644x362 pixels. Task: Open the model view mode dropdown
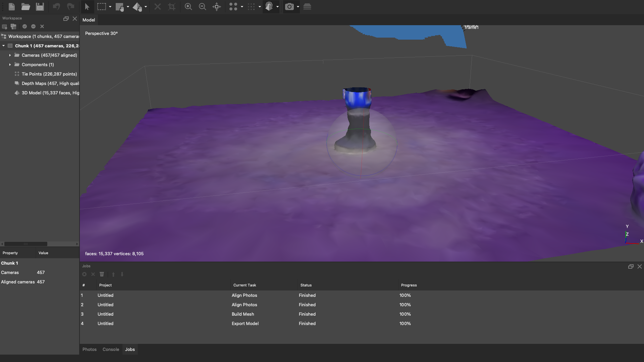[277, 7]
